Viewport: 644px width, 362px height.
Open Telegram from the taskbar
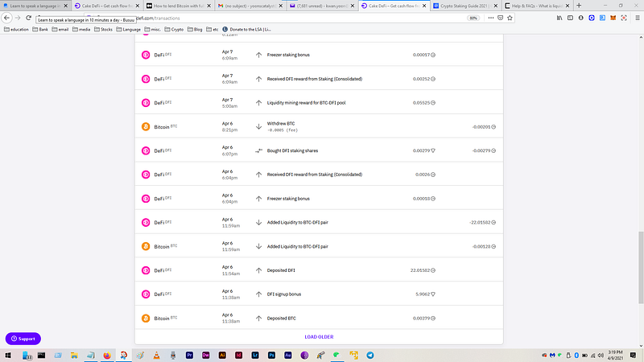click(370, 355)
